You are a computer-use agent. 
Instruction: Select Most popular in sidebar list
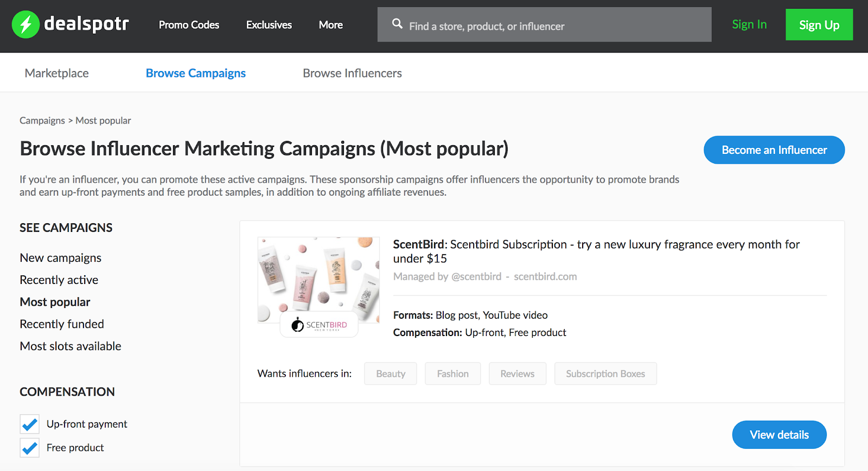click(x=55, y=302)
